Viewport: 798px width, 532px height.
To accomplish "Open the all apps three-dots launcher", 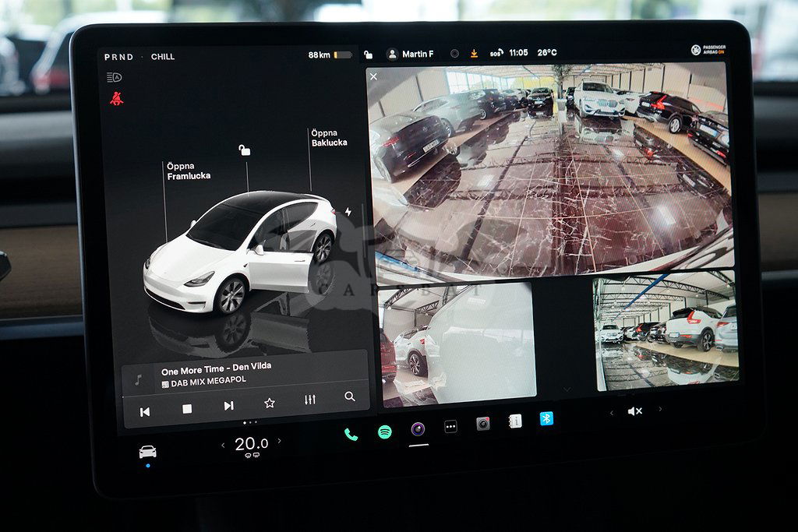I will point(450,426).
